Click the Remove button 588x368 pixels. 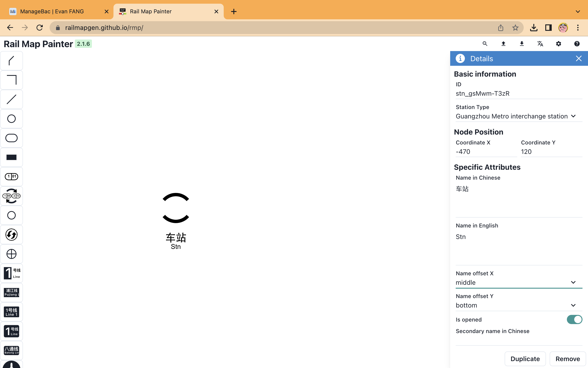point(568,359)
